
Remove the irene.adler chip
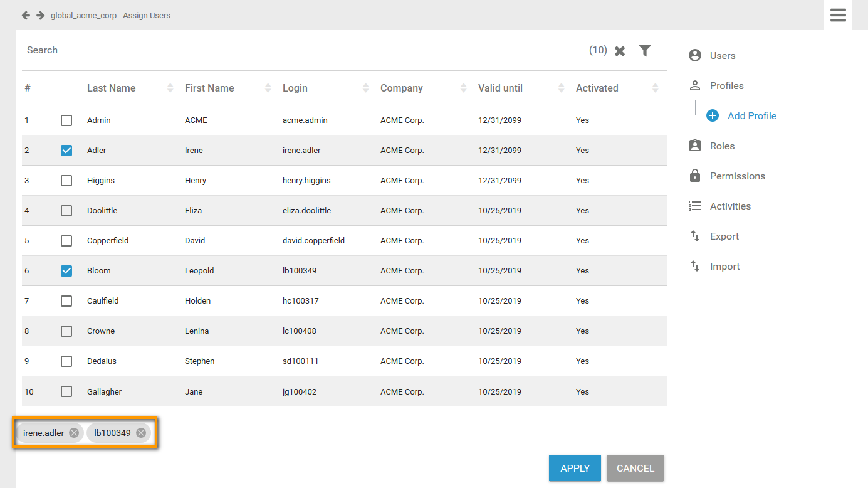tap(74, 433)
